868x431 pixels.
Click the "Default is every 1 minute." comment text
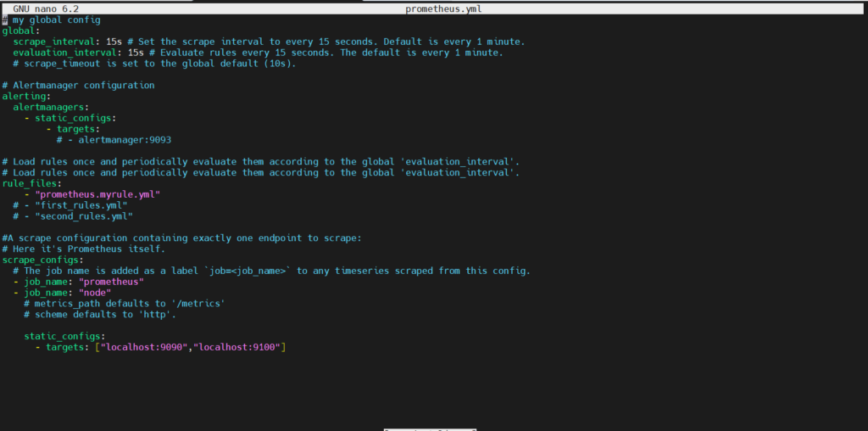[x=454, y=42]
